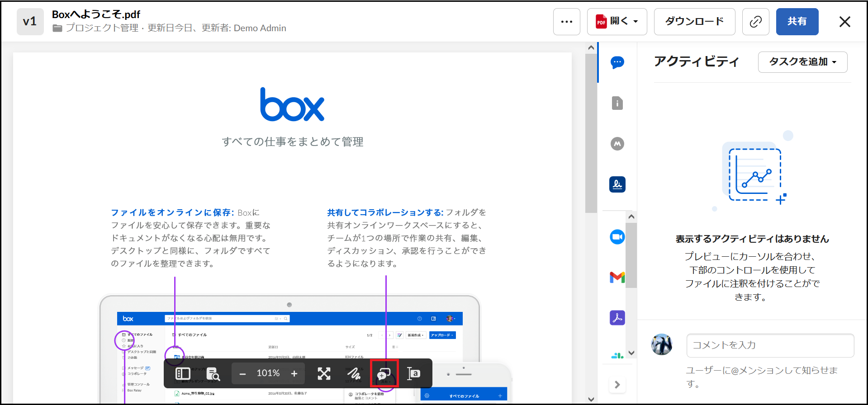Click the vertical scrollbar thumb of the preview
Viewport: 868px width, 405px height.
(591, 133)
